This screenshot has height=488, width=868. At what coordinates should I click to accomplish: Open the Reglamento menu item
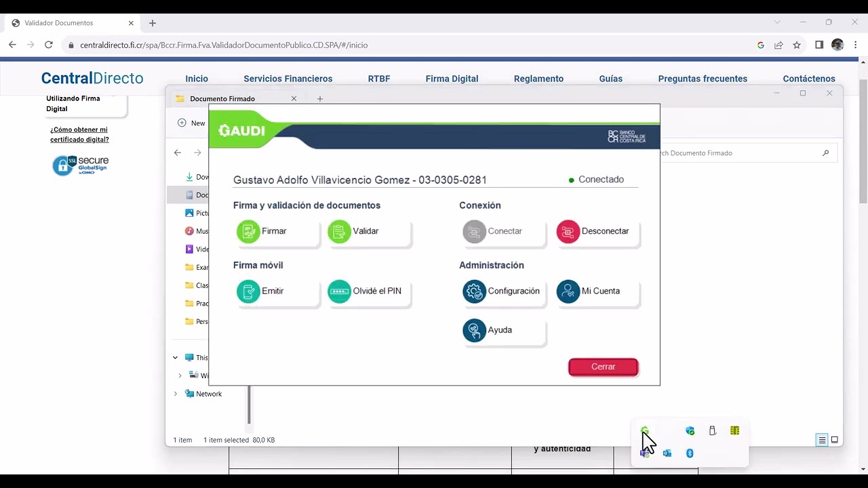tap(538, 79)
